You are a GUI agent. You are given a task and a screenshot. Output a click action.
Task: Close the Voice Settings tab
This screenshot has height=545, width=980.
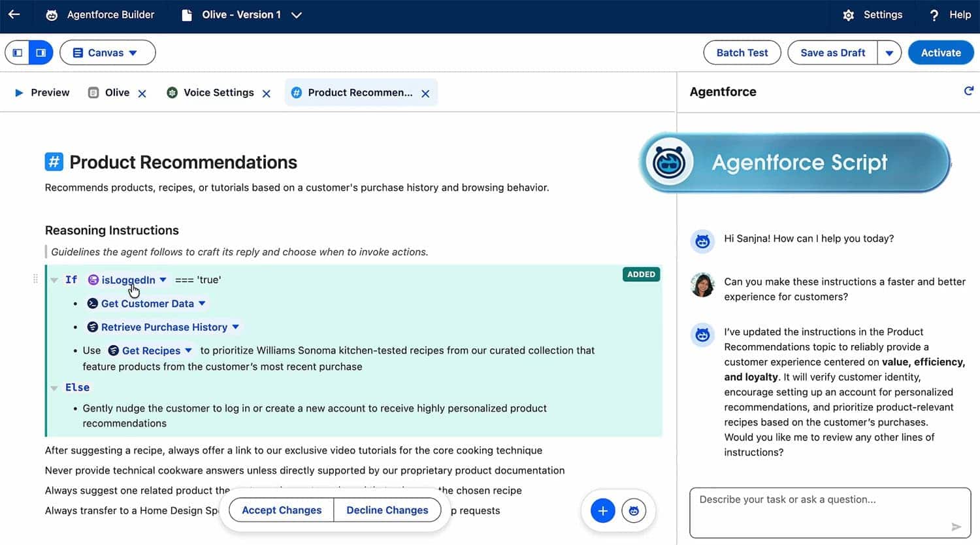267,93
